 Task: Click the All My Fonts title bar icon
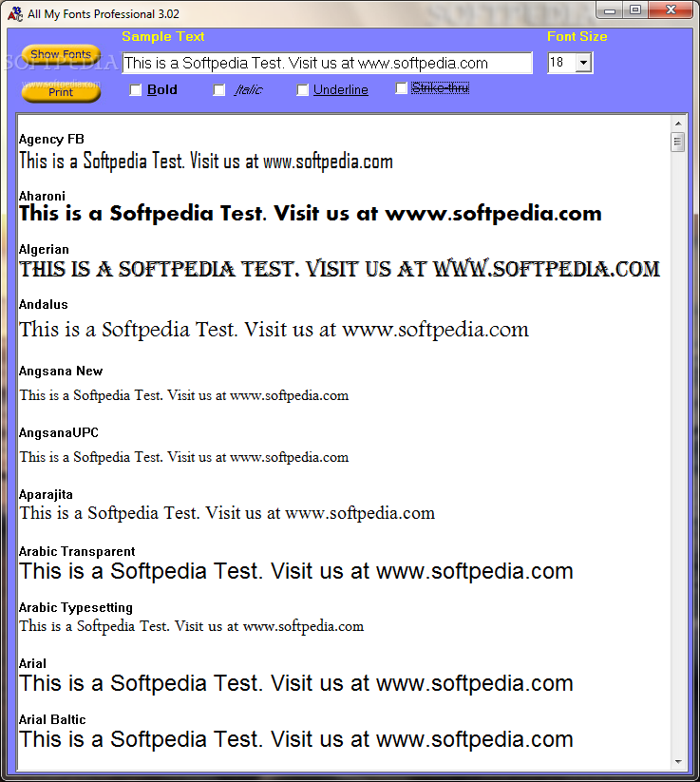click(15, 14)
